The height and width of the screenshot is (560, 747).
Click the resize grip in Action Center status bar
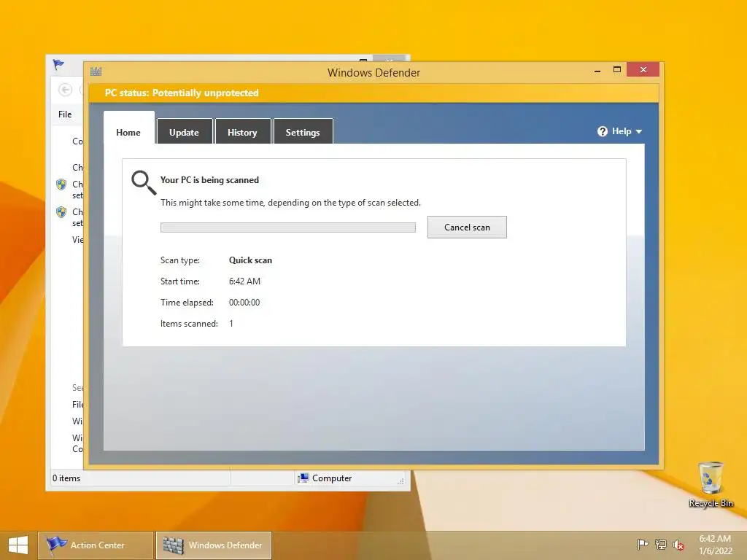point(400,481)
